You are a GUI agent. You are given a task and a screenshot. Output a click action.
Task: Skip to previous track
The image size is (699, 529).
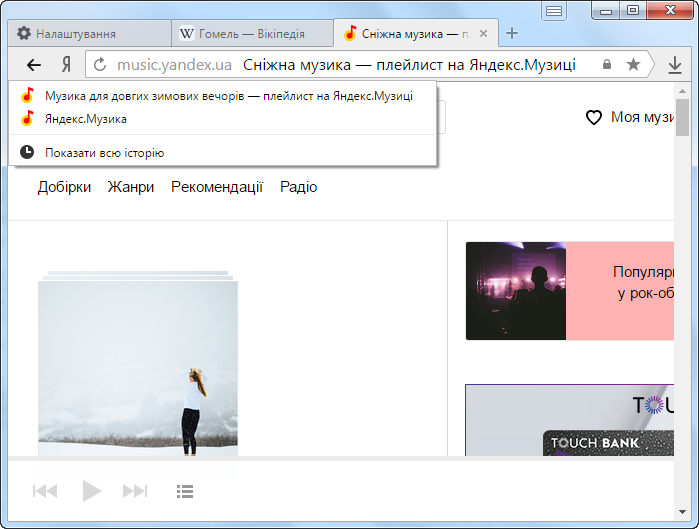click(x=45, y=491)
